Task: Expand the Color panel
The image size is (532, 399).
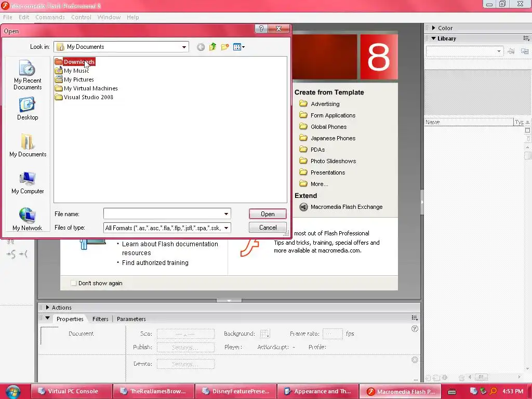Action: point(433,28)
